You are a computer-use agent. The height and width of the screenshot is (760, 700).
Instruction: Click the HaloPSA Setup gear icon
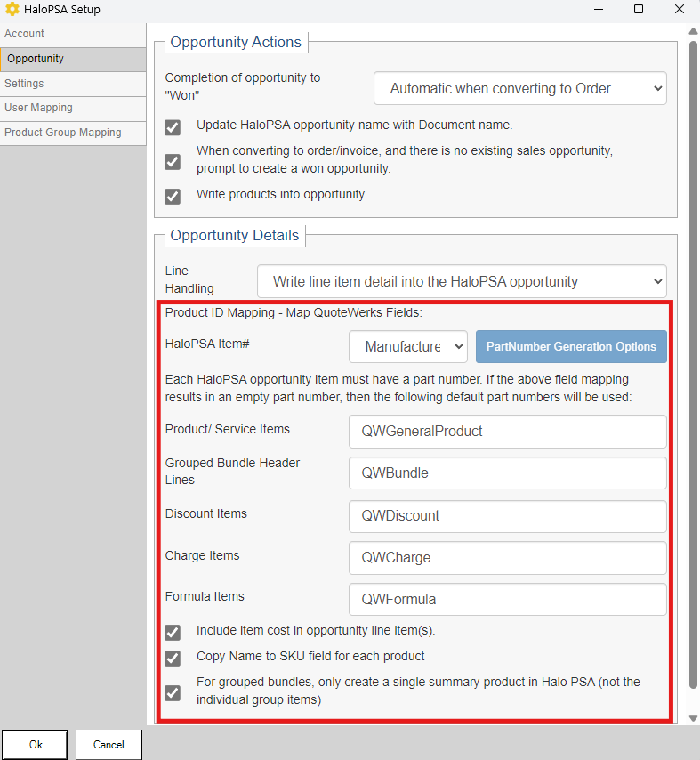12,10
